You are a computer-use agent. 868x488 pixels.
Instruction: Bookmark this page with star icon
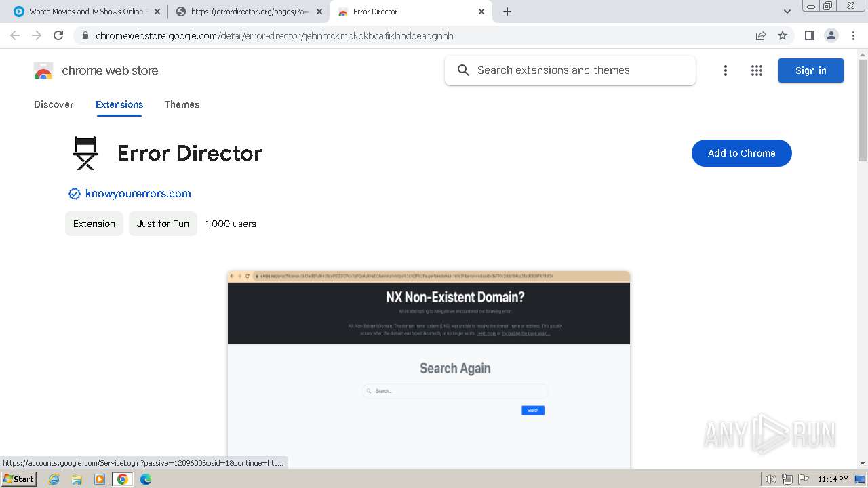point(783,35)
